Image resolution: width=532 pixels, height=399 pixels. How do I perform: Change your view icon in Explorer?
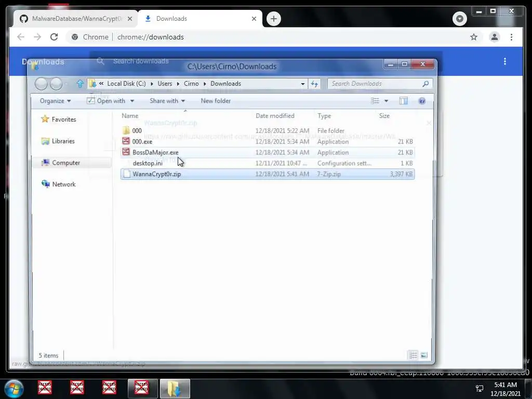pyautogui.click(x=375, y=101)
